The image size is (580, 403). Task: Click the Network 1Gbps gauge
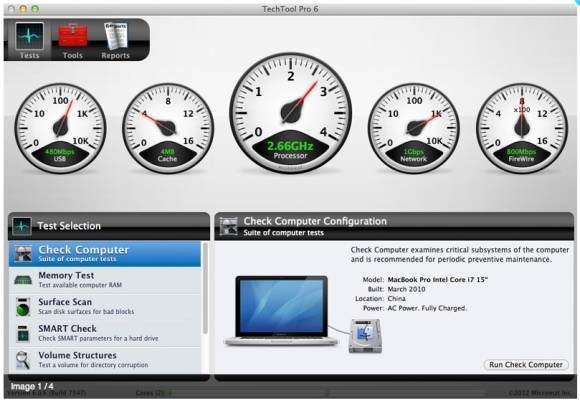pos(414,128)
